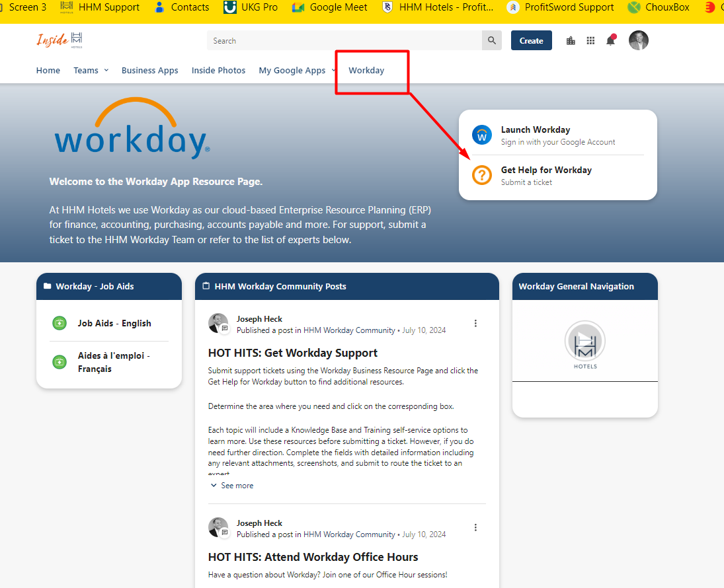Open the notifications bell

pyautogui.click(x=611, y=40)
